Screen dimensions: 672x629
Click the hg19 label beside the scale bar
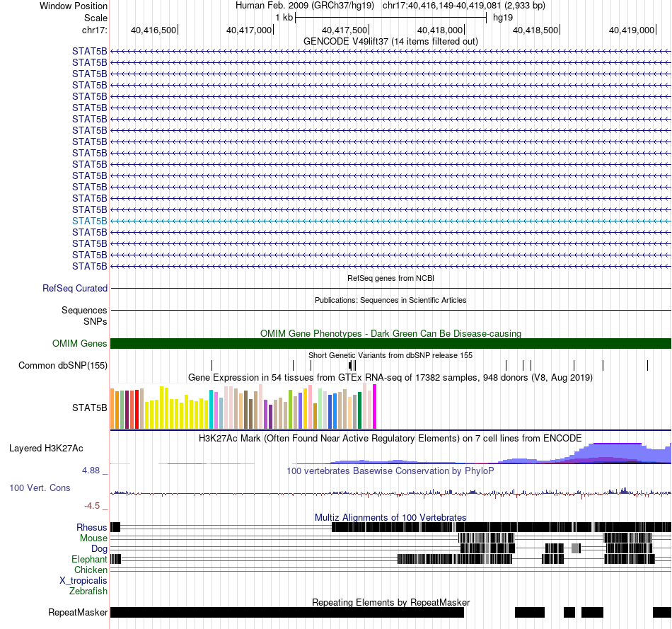pyautogui.click(x=503, y=18)
